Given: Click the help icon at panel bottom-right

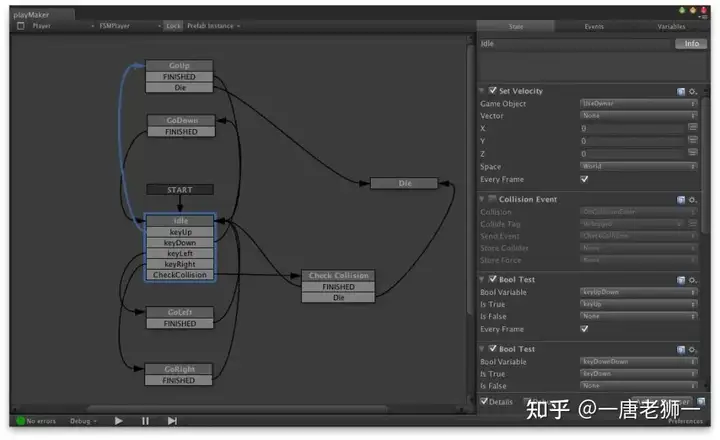Looking at the screenshot, I should point(701,401).
